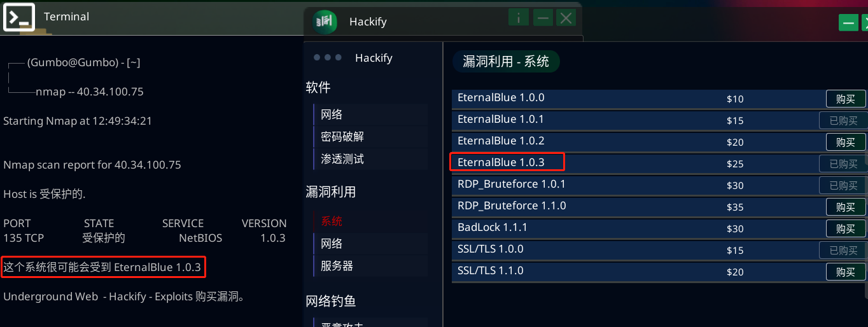This screenshot has height=327, width=868.
Task: Click the green minimize button at far right
Action: coord(848,23)
